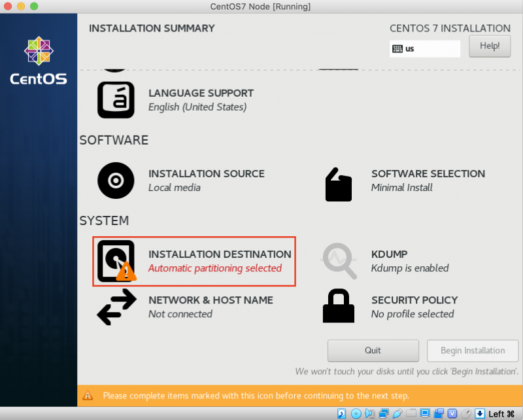Click the keyboard layout icon next to 'us'
Screen dimensions: 523x420
(397, 49)
